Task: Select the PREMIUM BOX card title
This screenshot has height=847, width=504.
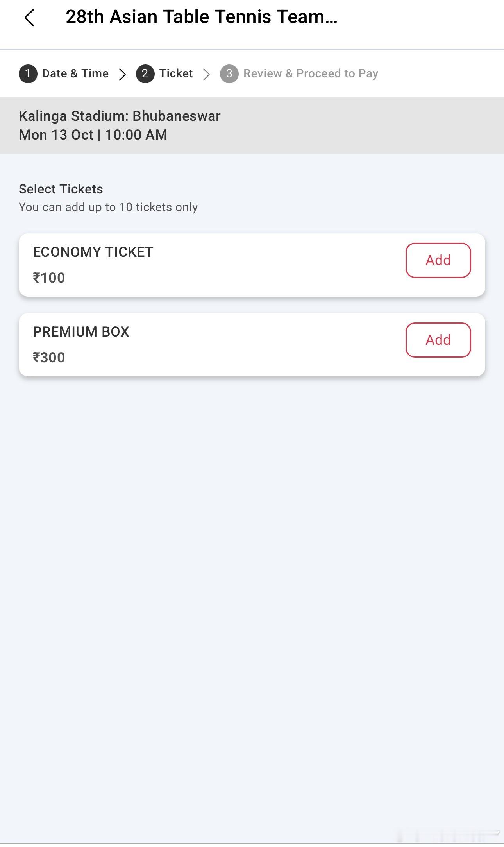Action: point(81,332)
